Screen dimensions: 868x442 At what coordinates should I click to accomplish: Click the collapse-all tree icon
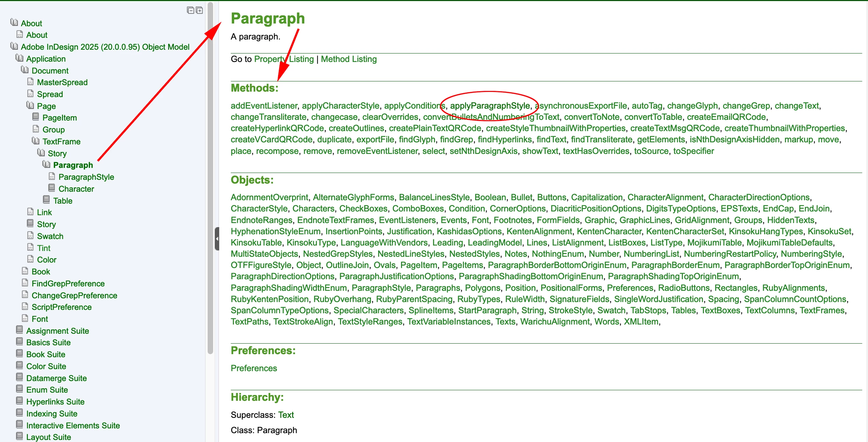point(190,10)
